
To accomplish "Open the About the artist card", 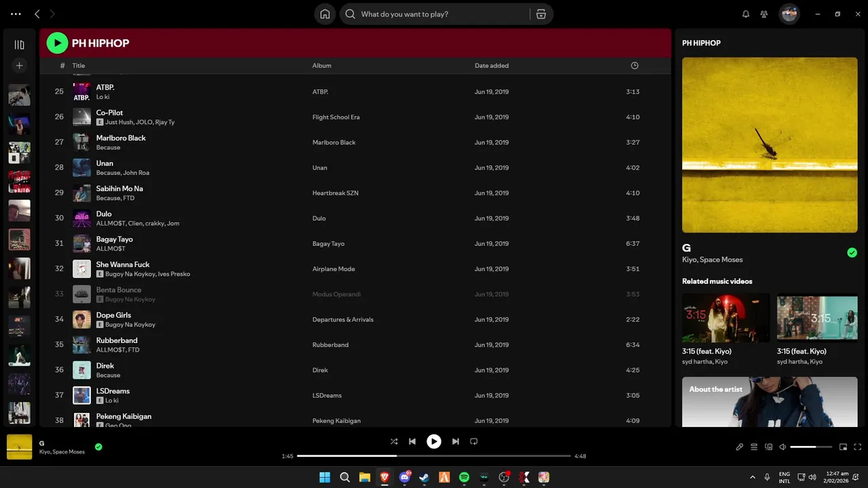I will tap(770, 402).
